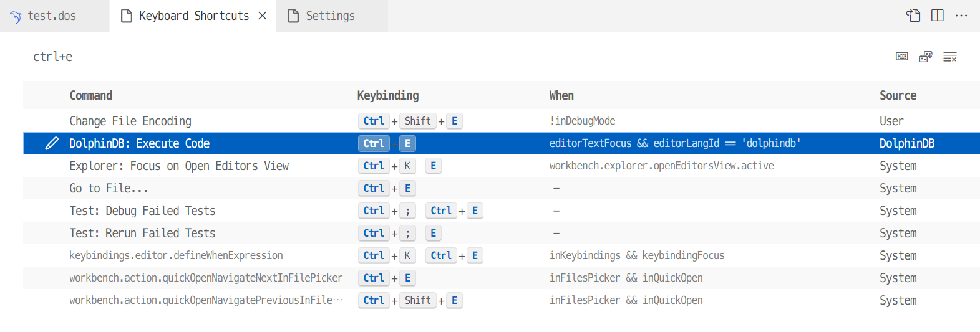This screenshot has height=332, width=980.
Task: Click the Command column header
Action: pyautogui.click(x=91, y=95)
